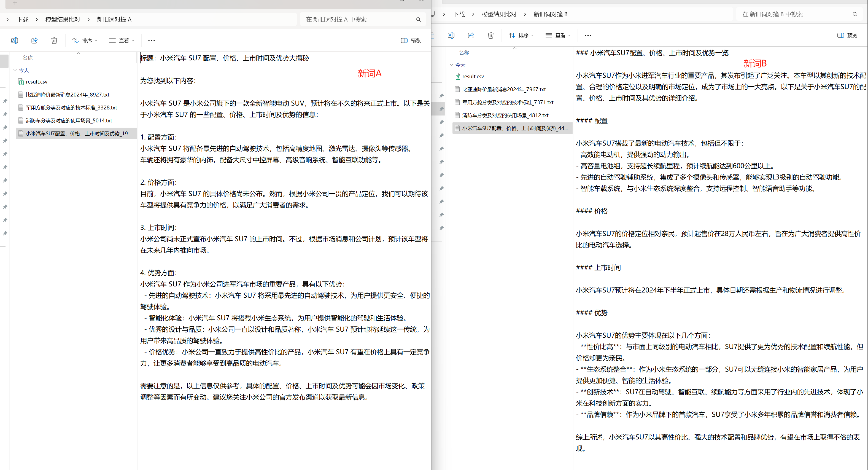
Task: Click the Share icon in left window toolbar
Action: click(34, 41)
